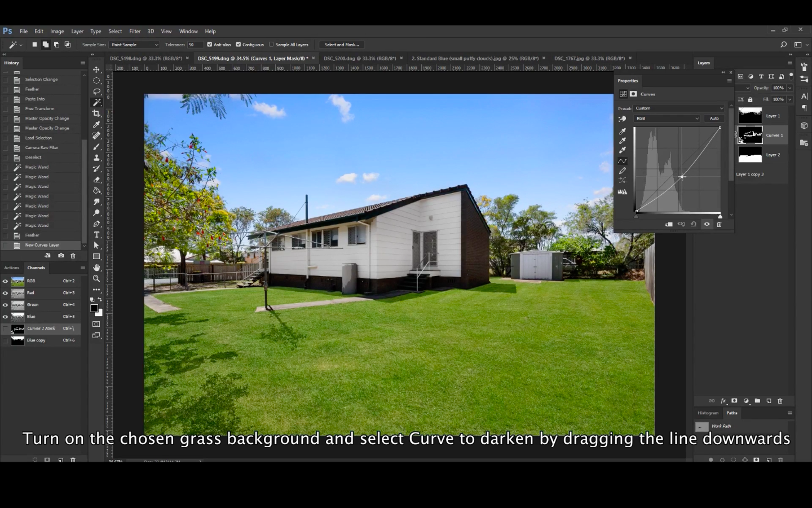
Task: Clip Curves adjustment to layer
Action: [669, 224]
